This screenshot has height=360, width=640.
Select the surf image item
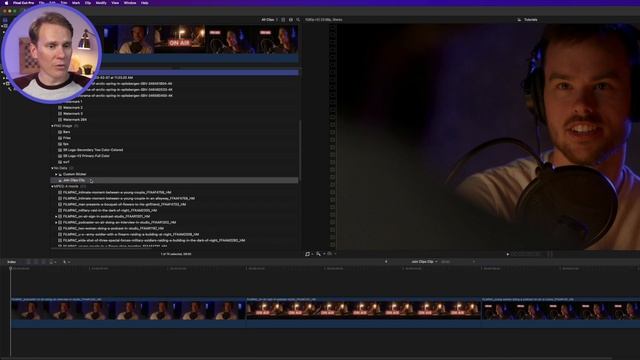click(66, 162)
